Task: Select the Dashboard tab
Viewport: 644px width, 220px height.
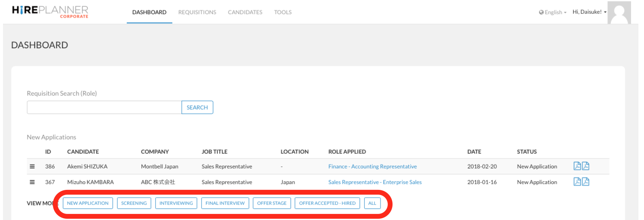Action: (x=149, y=12)
